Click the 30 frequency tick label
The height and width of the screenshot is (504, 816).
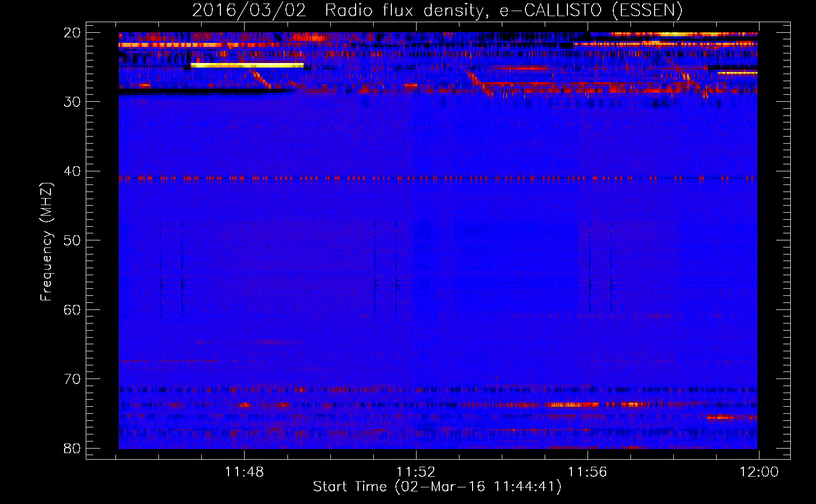pyautogui.click(x=73, y=102)
